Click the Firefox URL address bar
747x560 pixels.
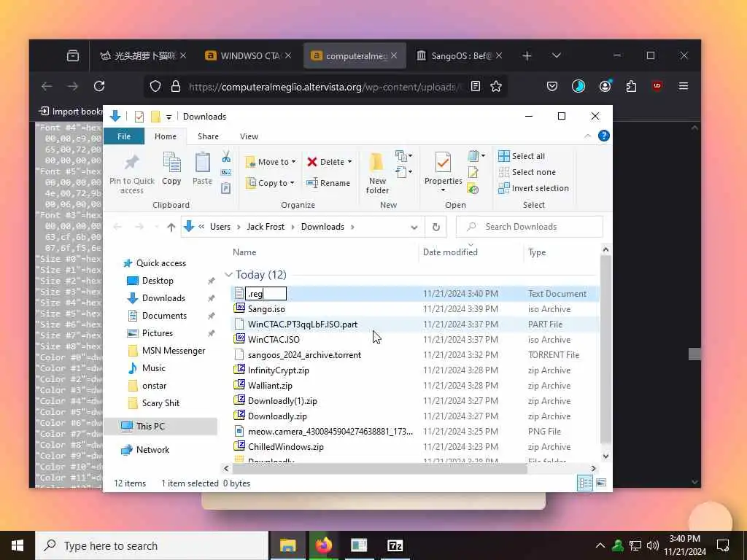pyautogui.click(x=324, y=86)
